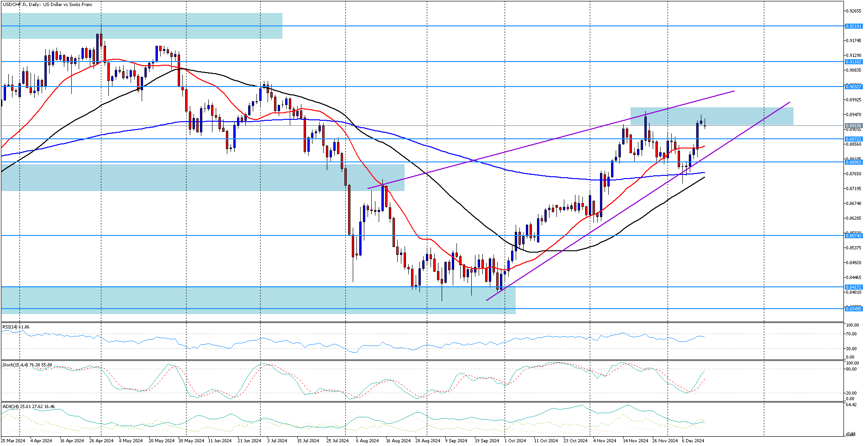Click the RSI(14) 61.86 indicator label
The image size is (868, 446).
tap(16, 327)
